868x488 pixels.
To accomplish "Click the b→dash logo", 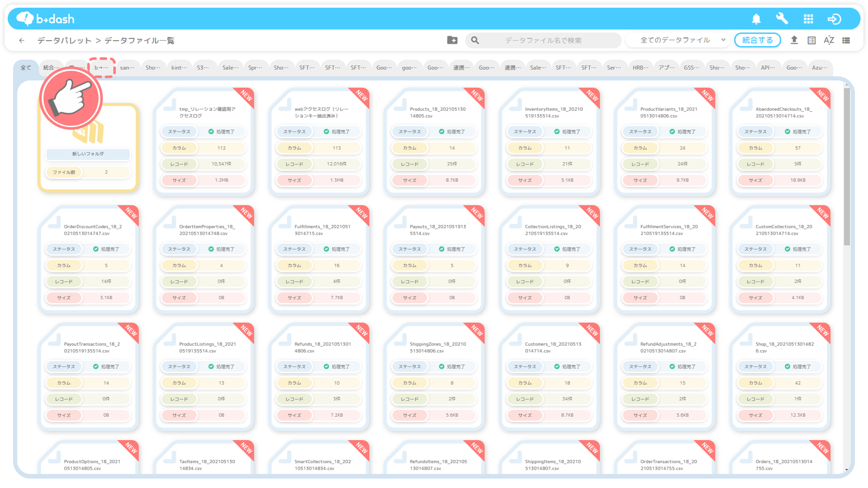I will [46, 19].
